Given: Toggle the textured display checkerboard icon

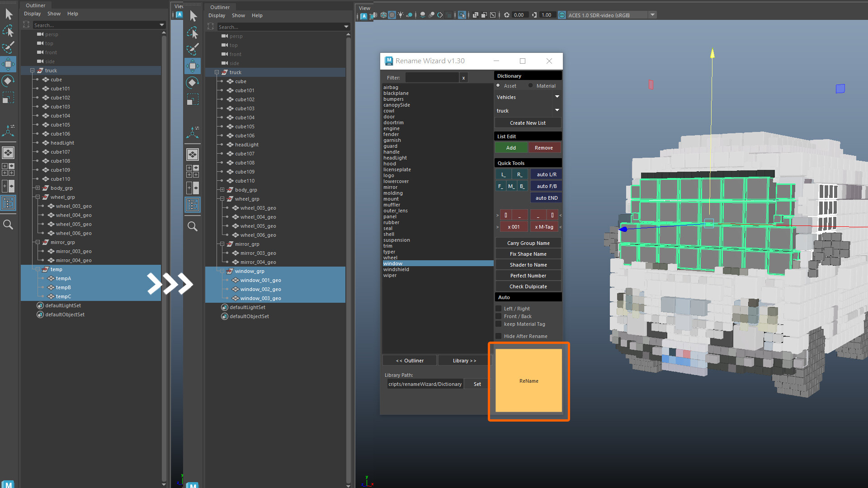Looking at the screenshot, I should (392, 15).
